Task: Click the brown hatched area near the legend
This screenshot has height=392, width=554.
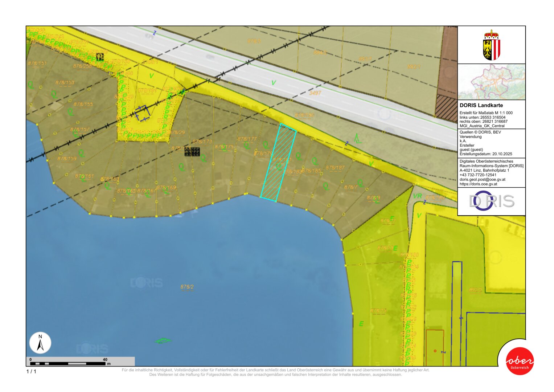Action: (446, 108)
